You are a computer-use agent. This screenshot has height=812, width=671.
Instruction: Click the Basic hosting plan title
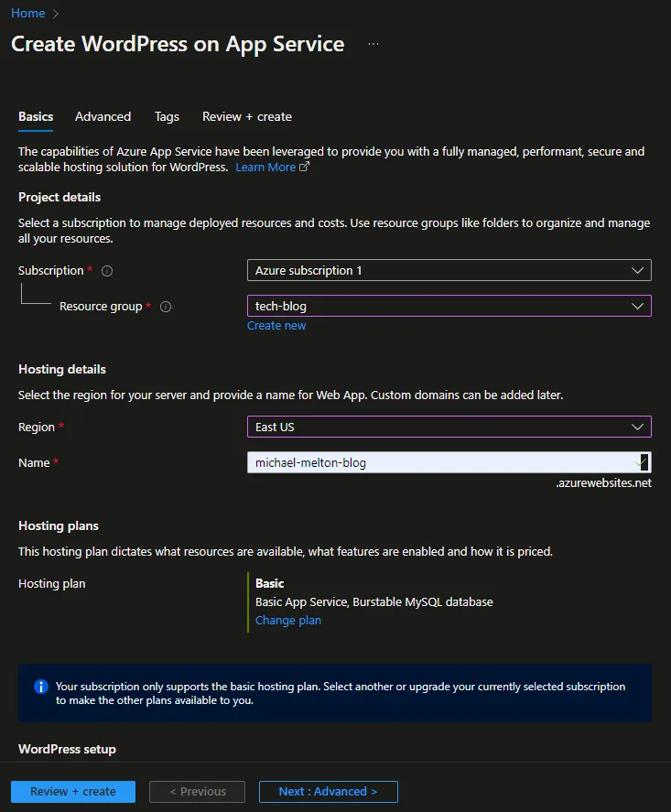(x=270, y=584)
